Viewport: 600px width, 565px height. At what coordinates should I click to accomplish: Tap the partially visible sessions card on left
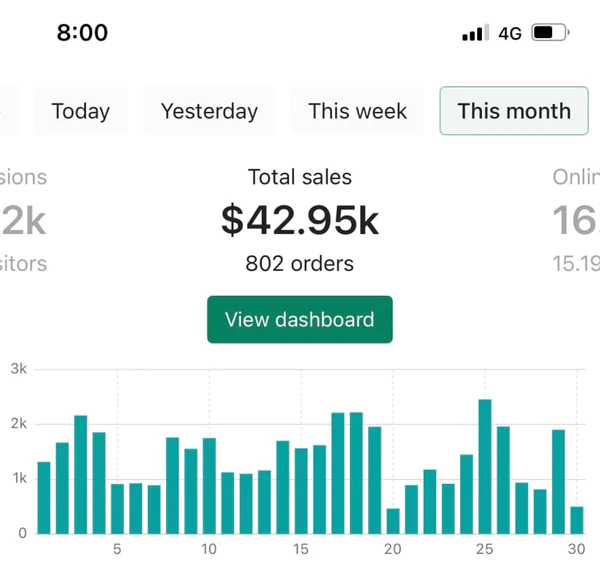[22, 221]
